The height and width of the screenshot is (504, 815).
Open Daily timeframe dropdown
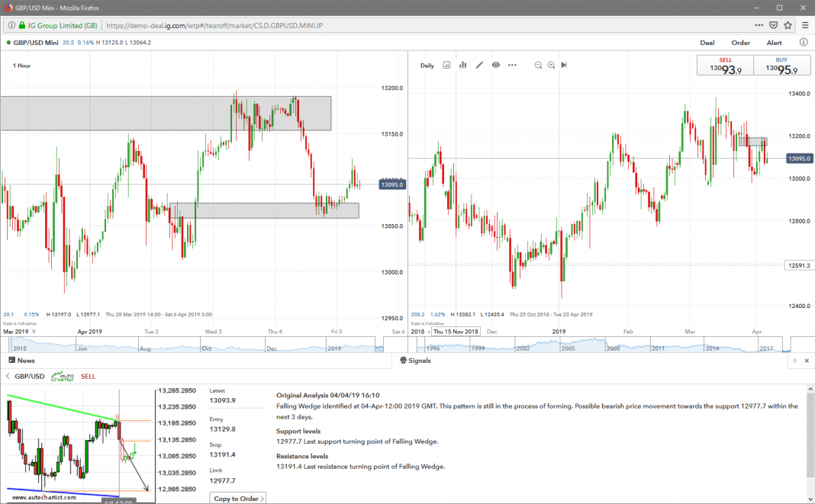427,66
